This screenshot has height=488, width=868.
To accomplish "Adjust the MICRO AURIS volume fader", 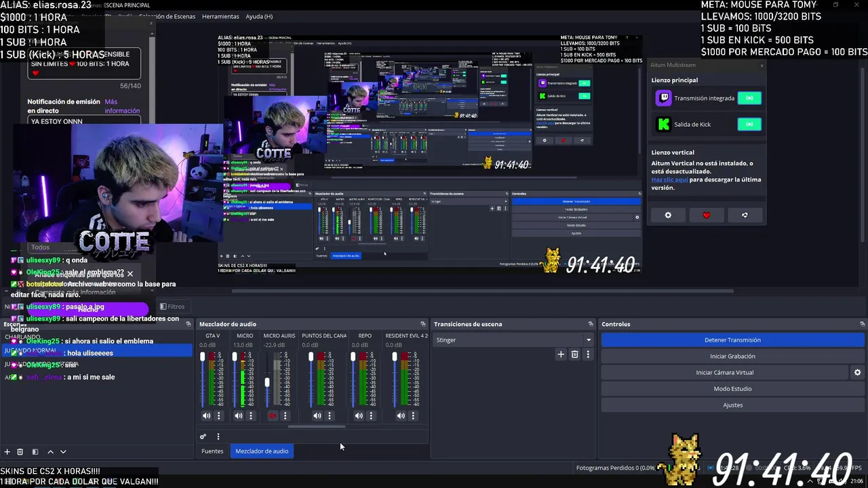I will pyautogui.click(x=267, y=383).
